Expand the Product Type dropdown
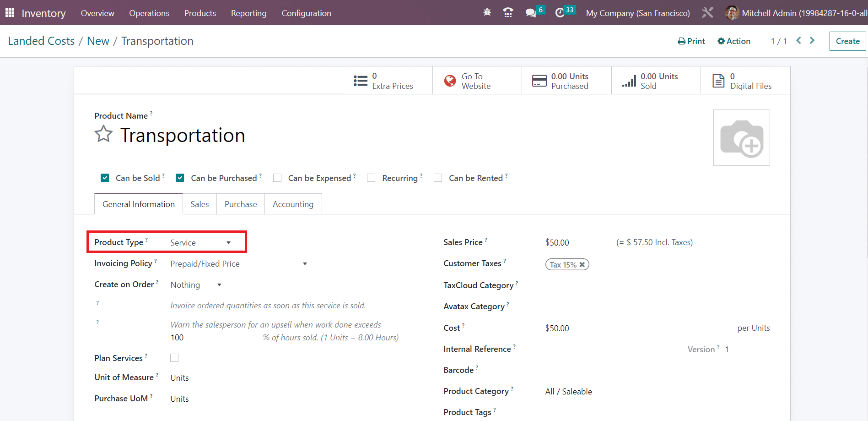 point(200,242)
